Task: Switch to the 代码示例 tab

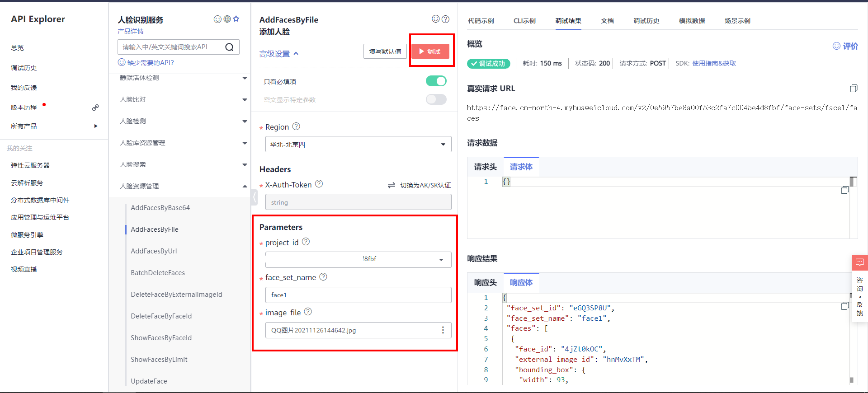Action: click(481, 21)
